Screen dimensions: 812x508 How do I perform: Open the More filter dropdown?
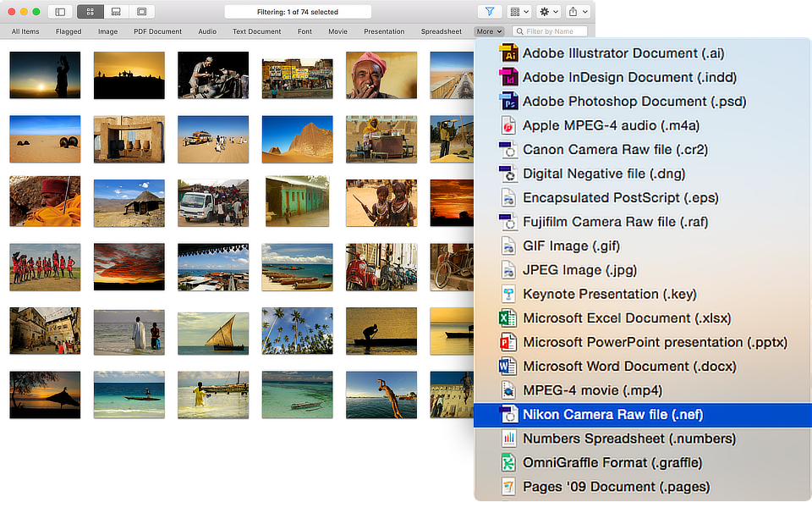pos(489,31)
